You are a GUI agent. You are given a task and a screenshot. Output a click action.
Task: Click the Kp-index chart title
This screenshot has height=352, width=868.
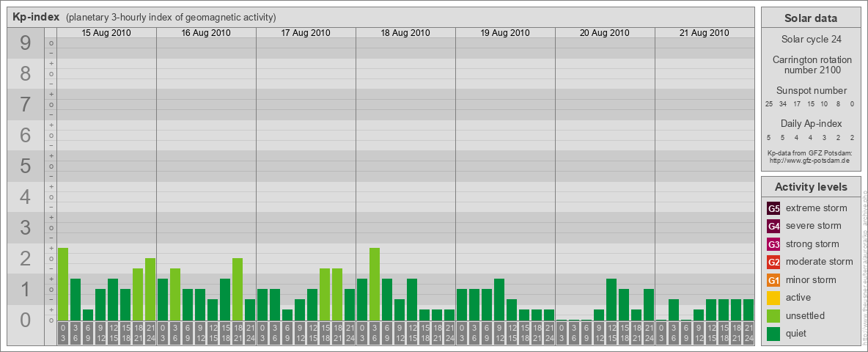point(36,17)
